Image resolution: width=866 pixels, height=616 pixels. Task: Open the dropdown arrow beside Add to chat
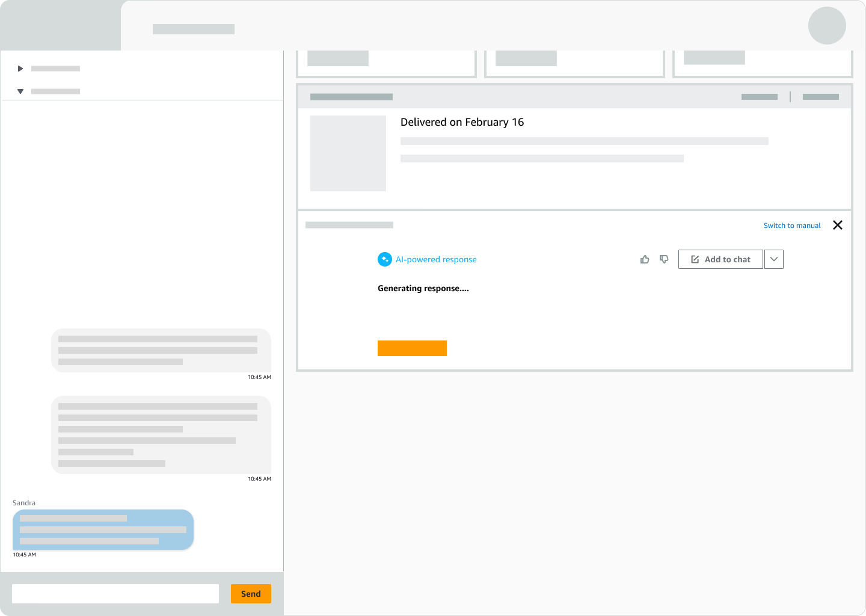(774, 259)
